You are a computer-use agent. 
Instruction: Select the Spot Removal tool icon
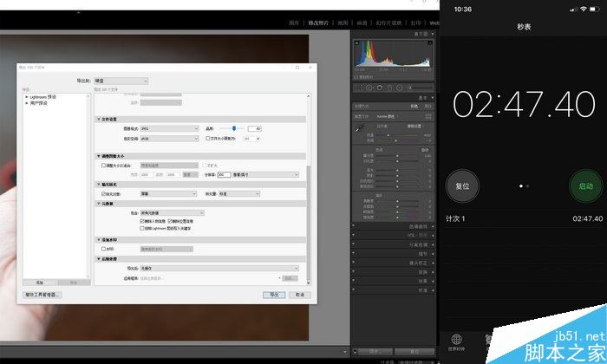click(x=369, y=88)
